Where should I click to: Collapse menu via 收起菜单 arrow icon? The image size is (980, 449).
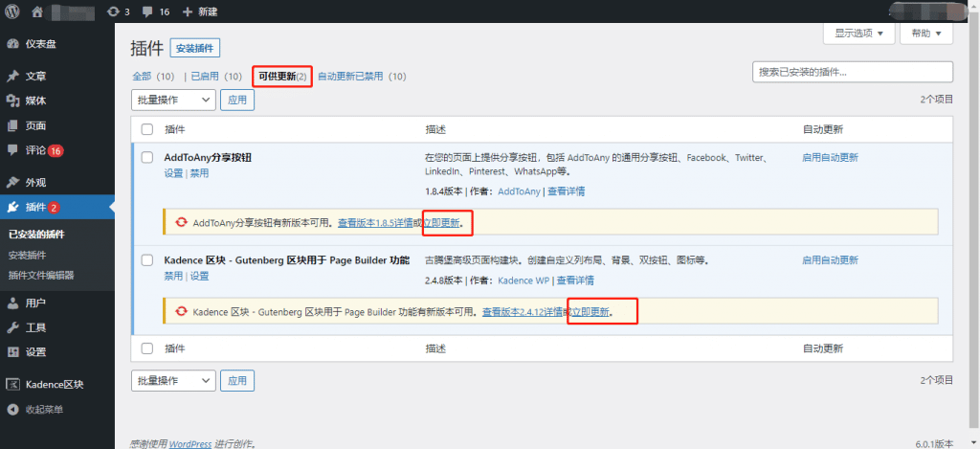click(12, 410)
